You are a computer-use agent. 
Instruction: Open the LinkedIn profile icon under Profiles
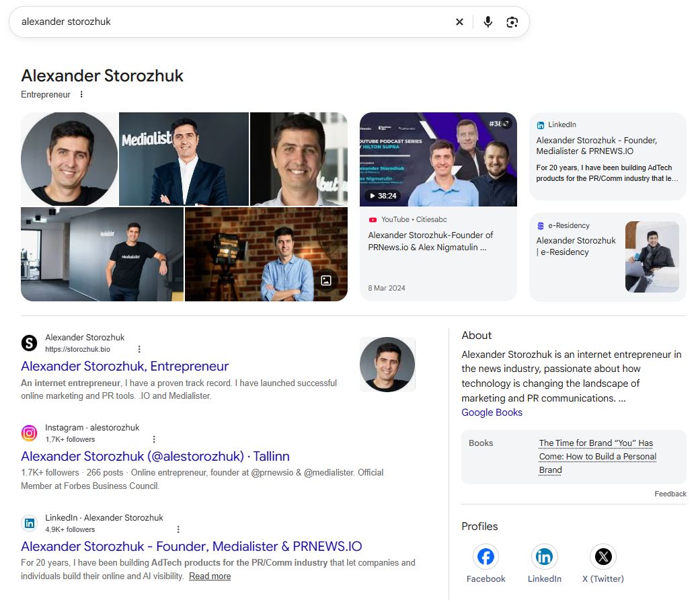[544, 556]
